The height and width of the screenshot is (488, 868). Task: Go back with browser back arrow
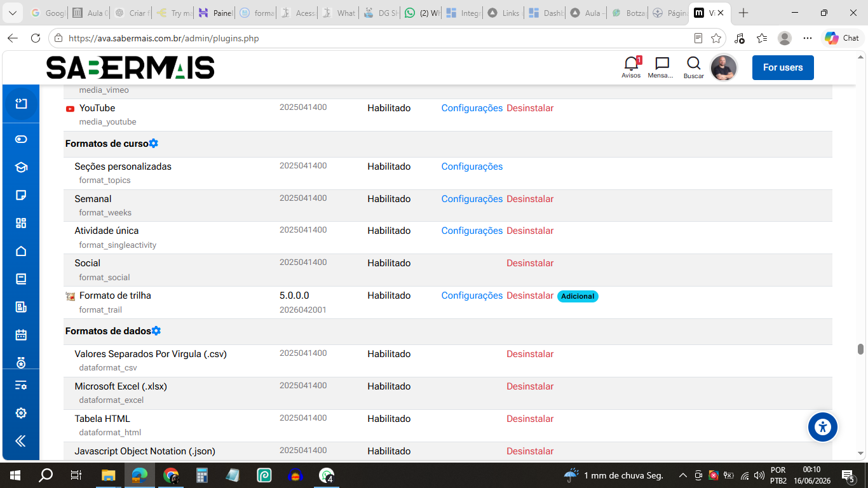13,38
